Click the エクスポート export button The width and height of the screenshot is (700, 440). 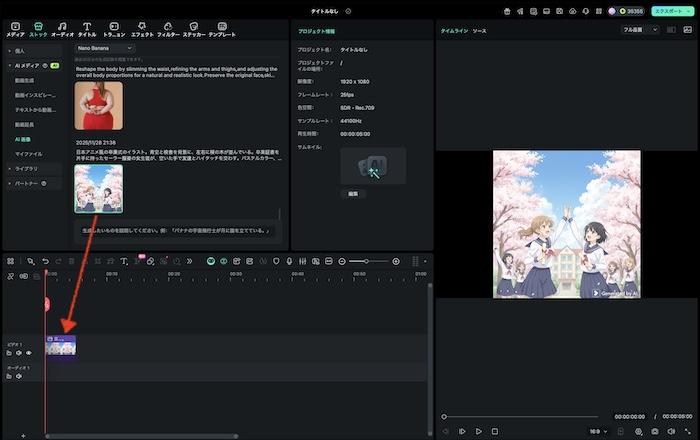672,11
